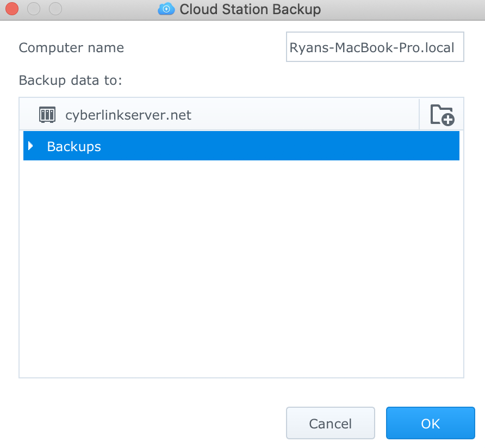Viewport: 485px width, 448px height.
Task: Cancel the backup destination dialog
Action: click(x=331, y=423)
